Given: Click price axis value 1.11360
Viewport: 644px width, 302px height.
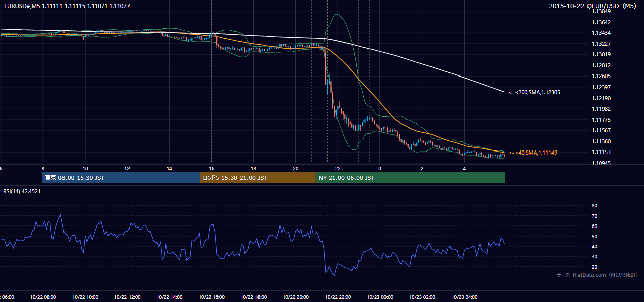Looking at the screenshot, I should (601, 141).
